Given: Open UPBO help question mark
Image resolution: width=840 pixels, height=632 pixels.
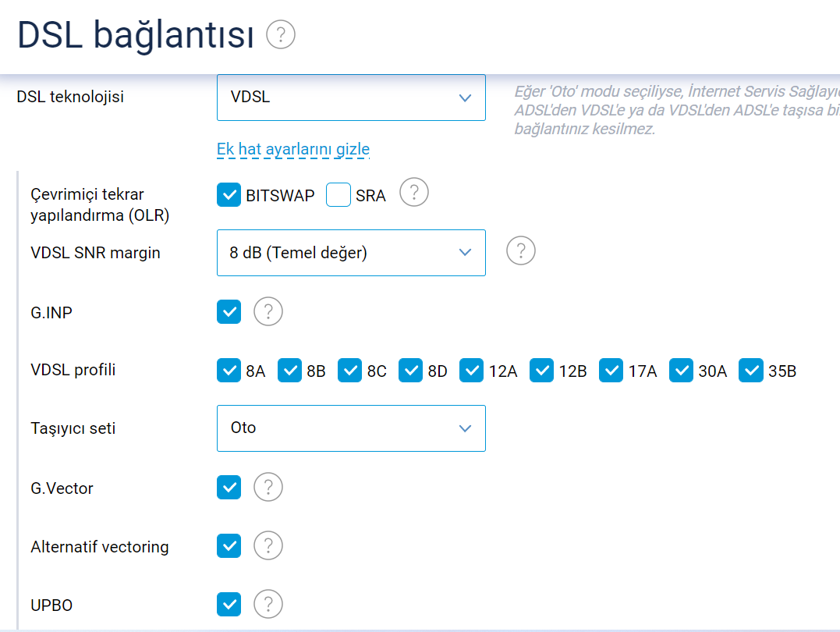Looking at the screenshot, I should pos(268,604).
